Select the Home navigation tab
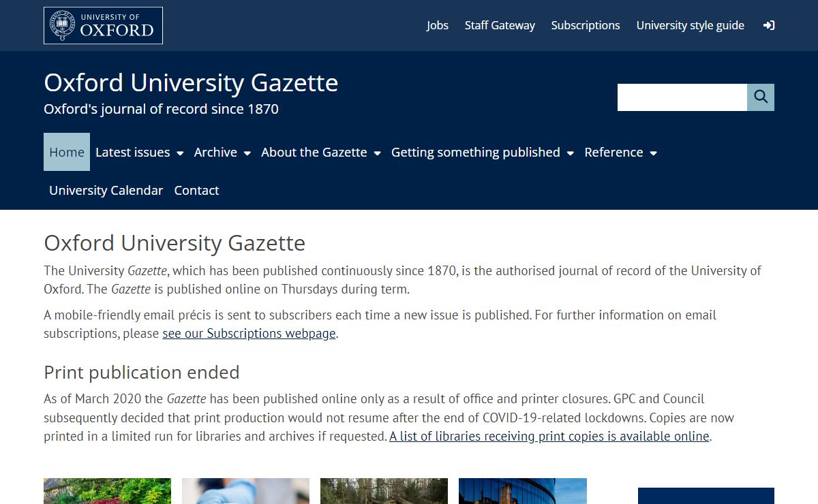The height and width of the screenshot is (504, 818). click(67, 153)
